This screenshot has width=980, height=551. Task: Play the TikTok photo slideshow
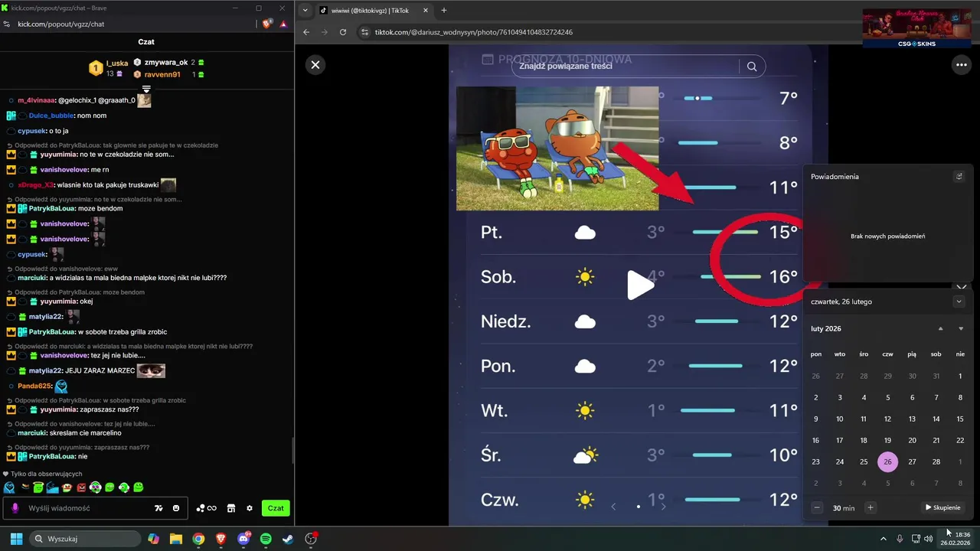(640, 285)
